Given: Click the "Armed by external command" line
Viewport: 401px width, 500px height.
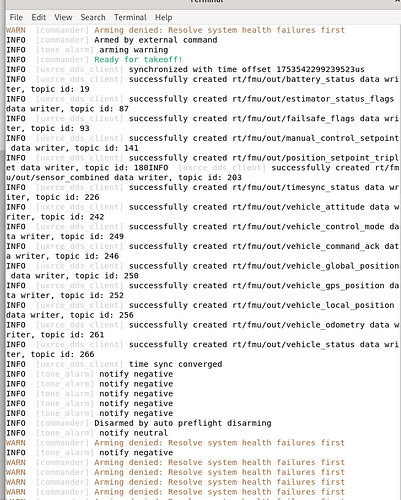Looking at the screenshot, I should (112, 40).
